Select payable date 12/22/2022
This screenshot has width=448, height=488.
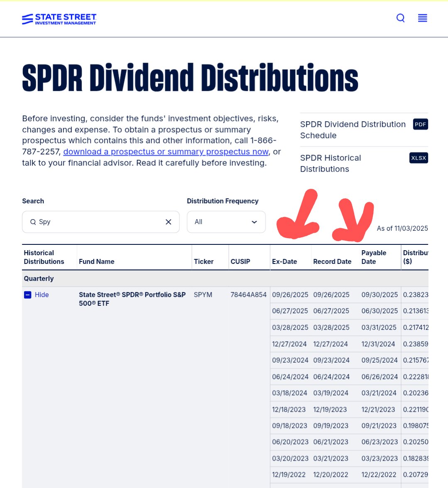point(379,475)
